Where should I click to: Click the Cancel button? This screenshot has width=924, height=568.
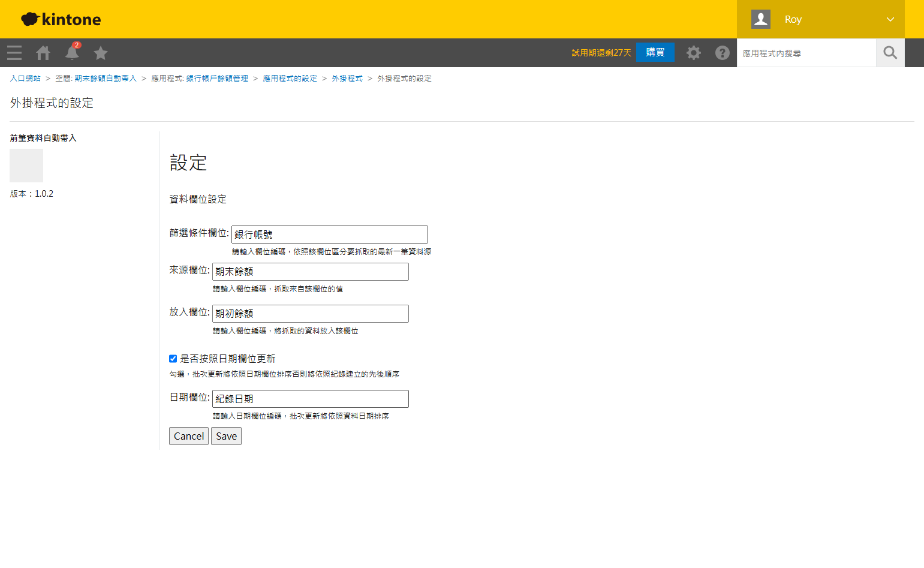[189, 436]
